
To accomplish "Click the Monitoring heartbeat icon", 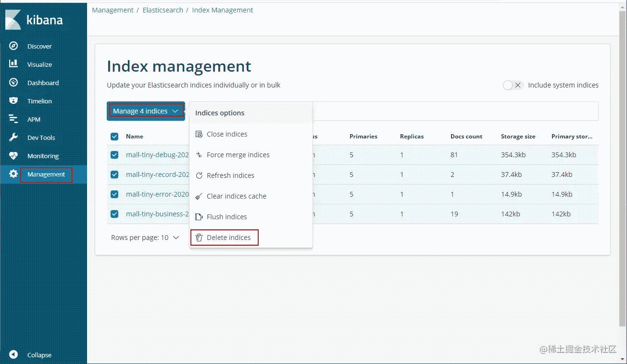I will (x=13, y=156).
